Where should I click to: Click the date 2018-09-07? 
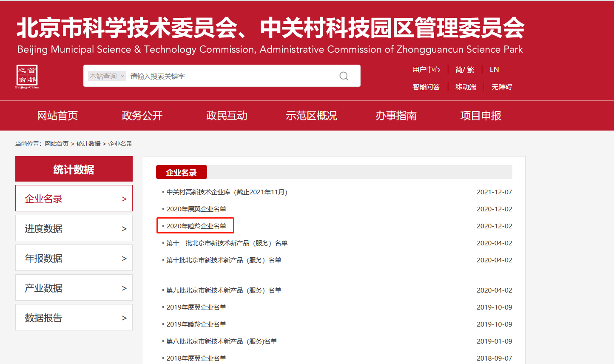(495, 358)
